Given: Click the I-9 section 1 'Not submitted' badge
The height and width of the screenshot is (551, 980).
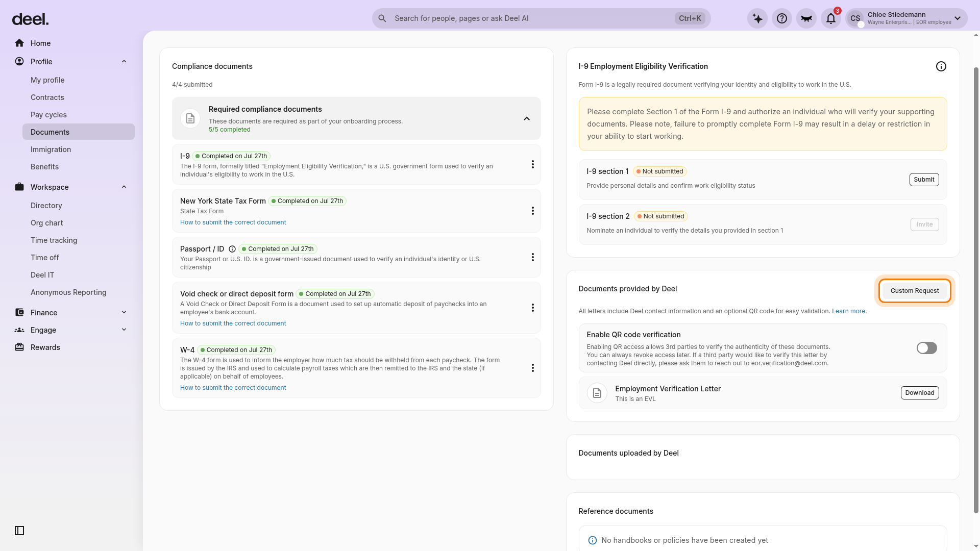Looking at the screenshot, I should tap(660, 171).
